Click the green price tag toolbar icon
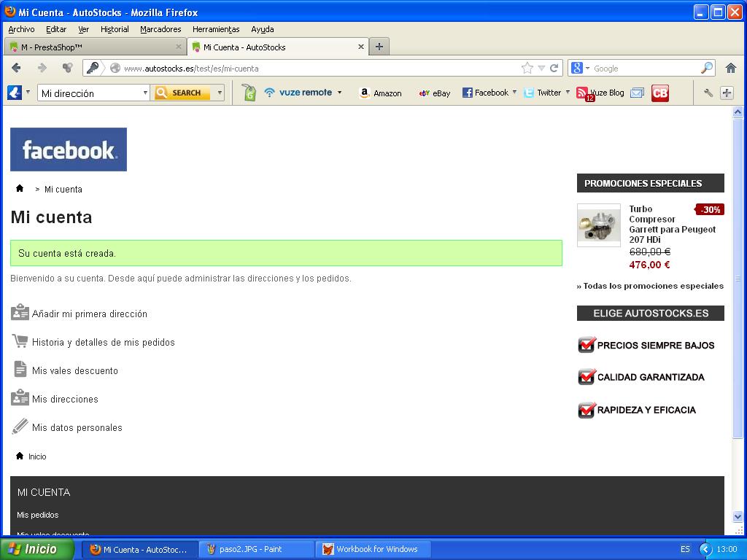The width and height of the screenshot is (747, 560). click(x=249, y=93)
